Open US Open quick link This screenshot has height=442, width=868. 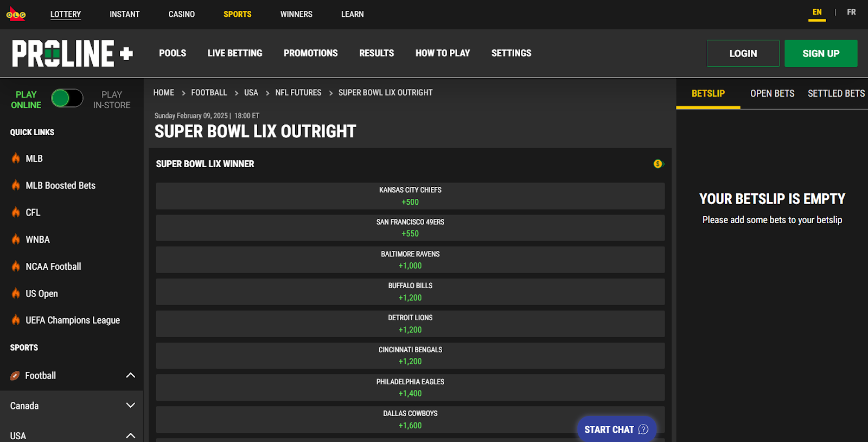click(x=42, y=294)
